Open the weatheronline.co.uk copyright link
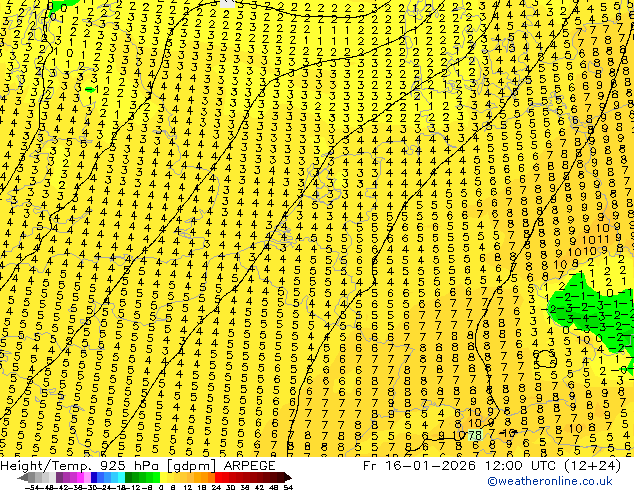 [550, 481]
